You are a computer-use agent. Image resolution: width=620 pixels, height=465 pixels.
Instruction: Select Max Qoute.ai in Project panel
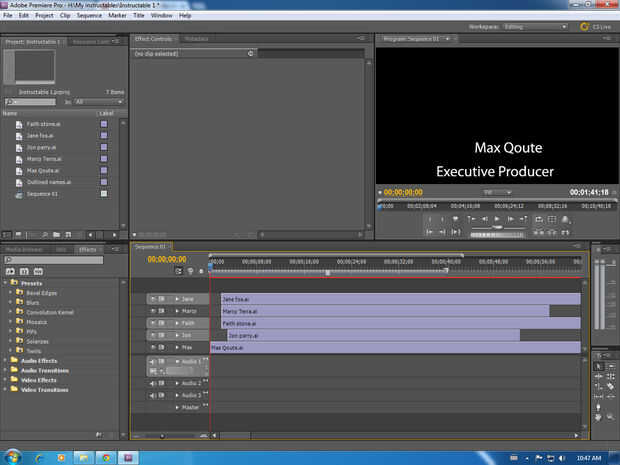[43, 171]
